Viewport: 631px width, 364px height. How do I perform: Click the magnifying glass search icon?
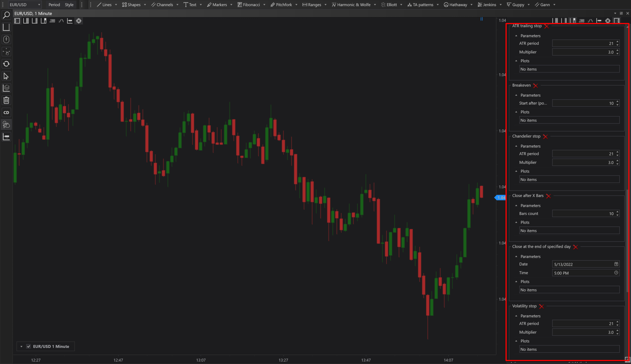coord(6,15)
